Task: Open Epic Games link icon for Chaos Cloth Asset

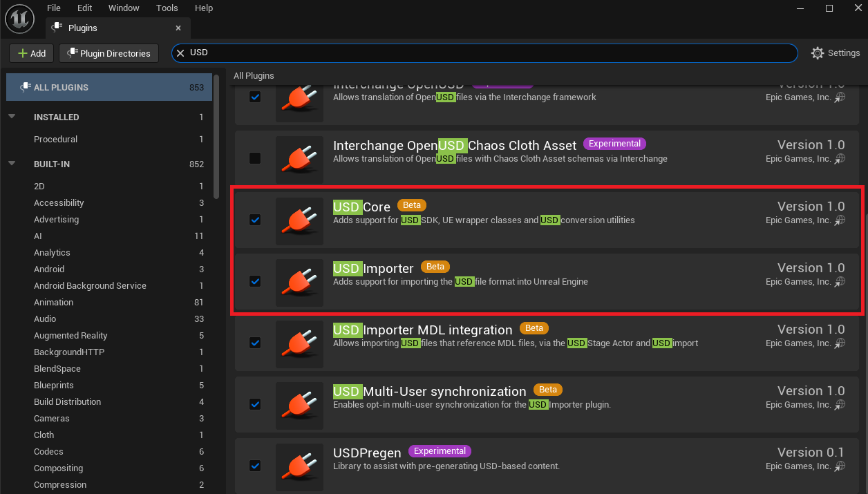Action: [840, 159]
